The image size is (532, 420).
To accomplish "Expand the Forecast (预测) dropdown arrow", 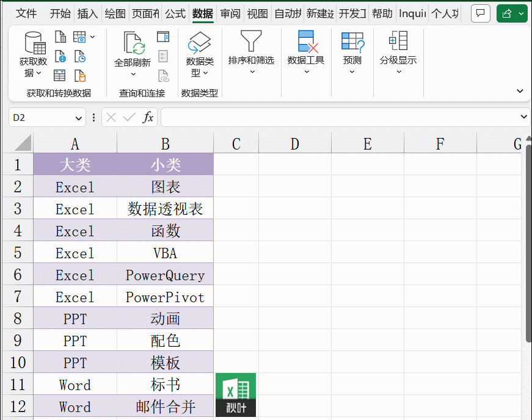I will (352, 71).
